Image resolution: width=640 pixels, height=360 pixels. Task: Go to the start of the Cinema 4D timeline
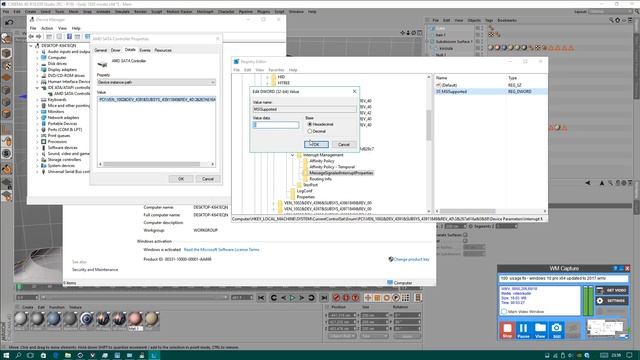coord(261,298)
